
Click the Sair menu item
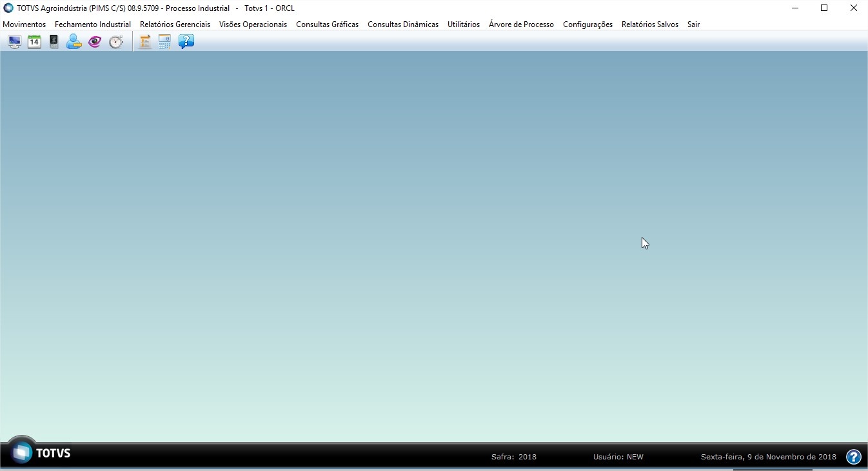coord(693,24)
